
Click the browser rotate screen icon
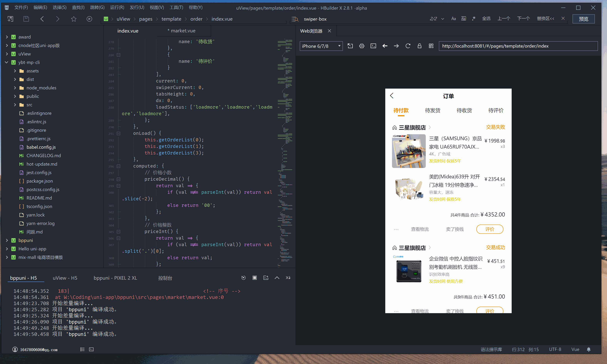(x=350, y=46)
